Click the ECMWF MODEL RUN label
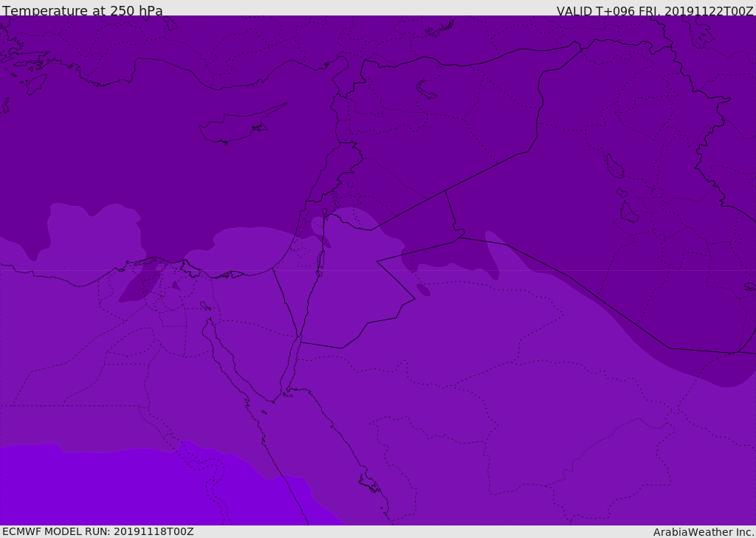Screen dimensions: 756x538 point(97,531)
